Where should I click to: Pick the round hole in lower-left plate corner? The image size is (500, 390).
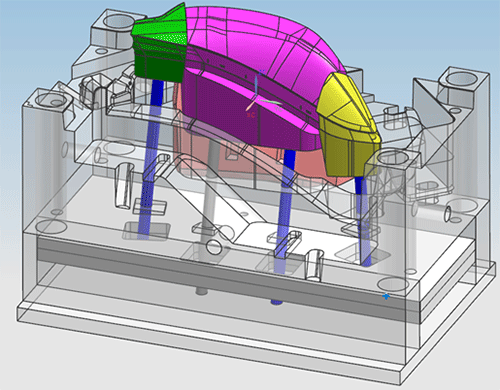51,226
